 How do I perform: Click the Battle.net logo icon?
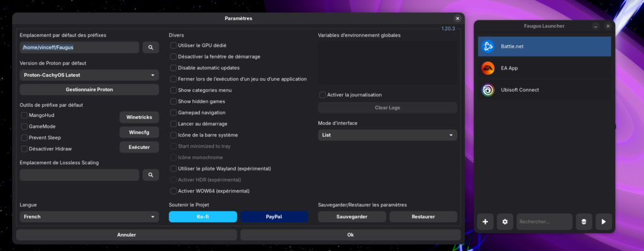(x=488, y=47)
